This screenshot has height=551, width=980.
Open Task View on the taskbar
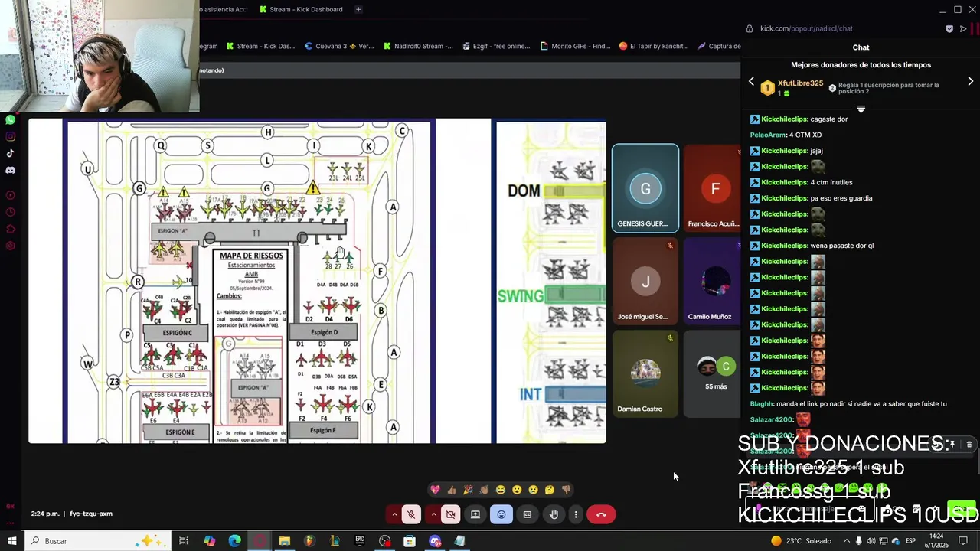click(x=184, y=541)
